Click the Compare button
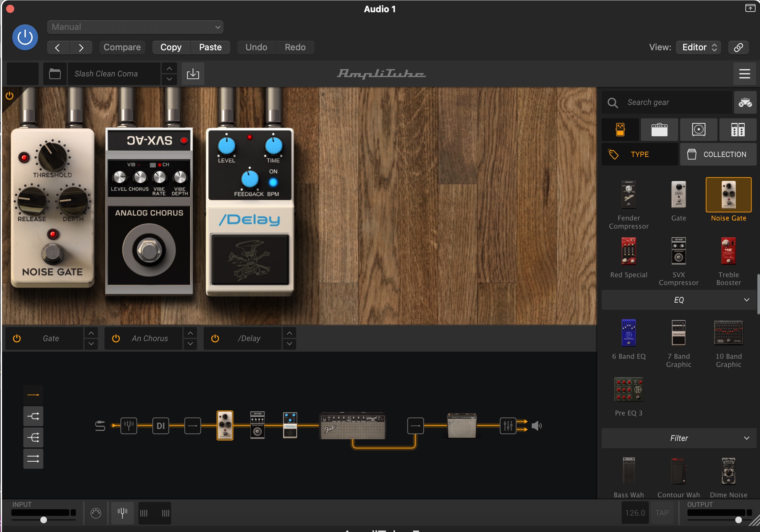The width and height of the screenshot is (760, 532). click(122, 47)
